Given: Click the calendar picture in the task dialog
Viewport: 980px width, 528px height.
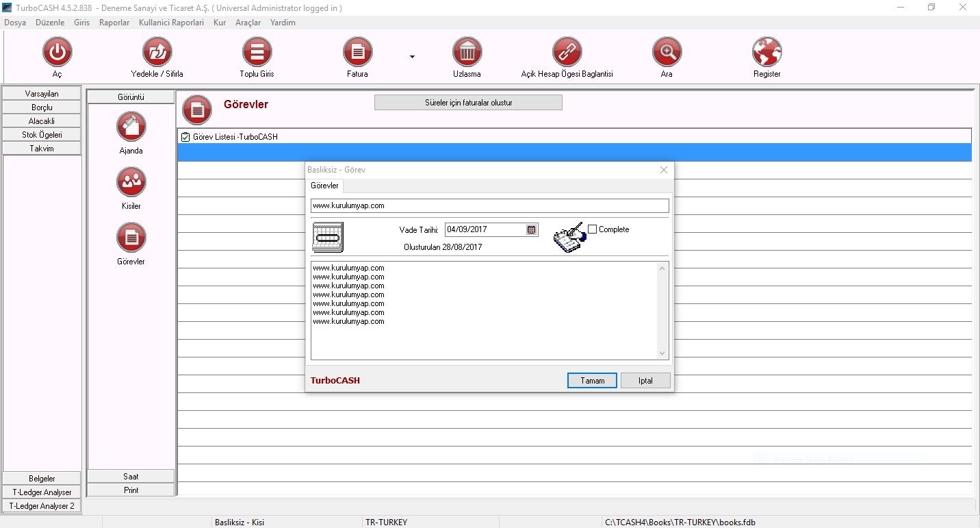Looking at the screenshot, I should [x=328, y=238].
